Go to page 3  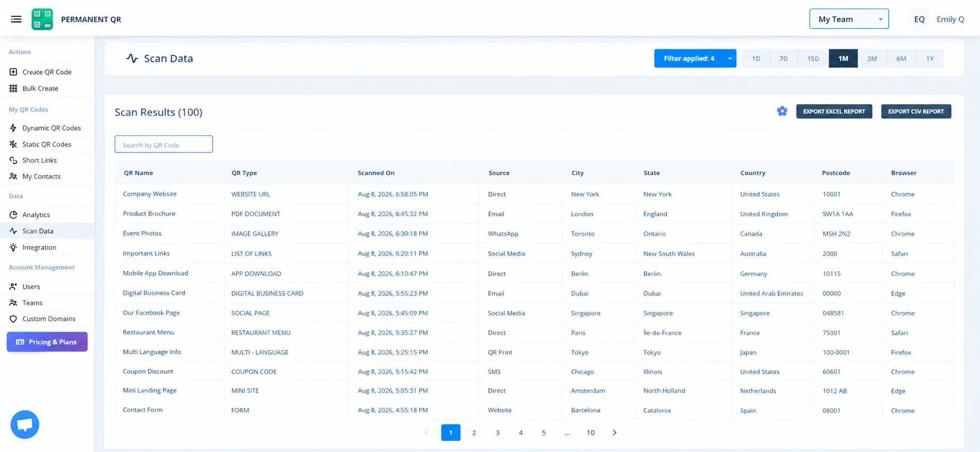point(497,432)
